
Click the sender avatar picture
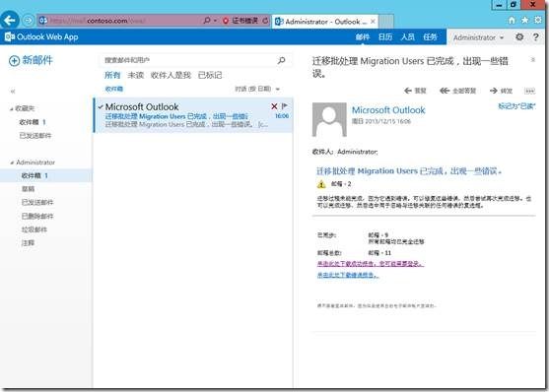[329, 119]
